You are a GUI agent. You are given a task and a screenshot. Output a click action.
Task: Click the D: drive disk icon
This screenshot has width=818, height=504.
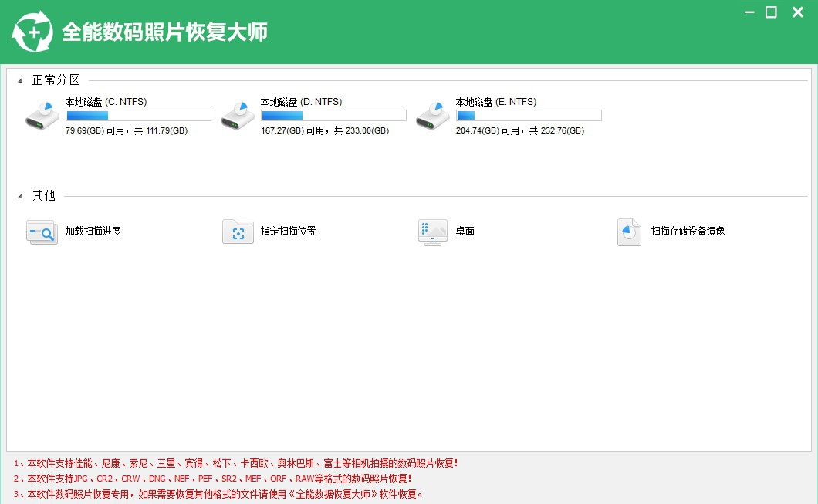click(236, 114)
